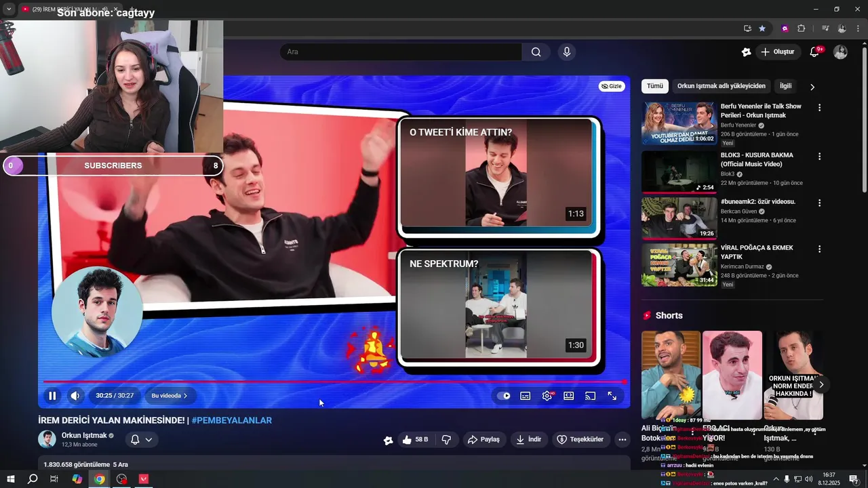Open Chrome three-dot menu
This screenshot has width=868, height=488.
pos(858,28)
